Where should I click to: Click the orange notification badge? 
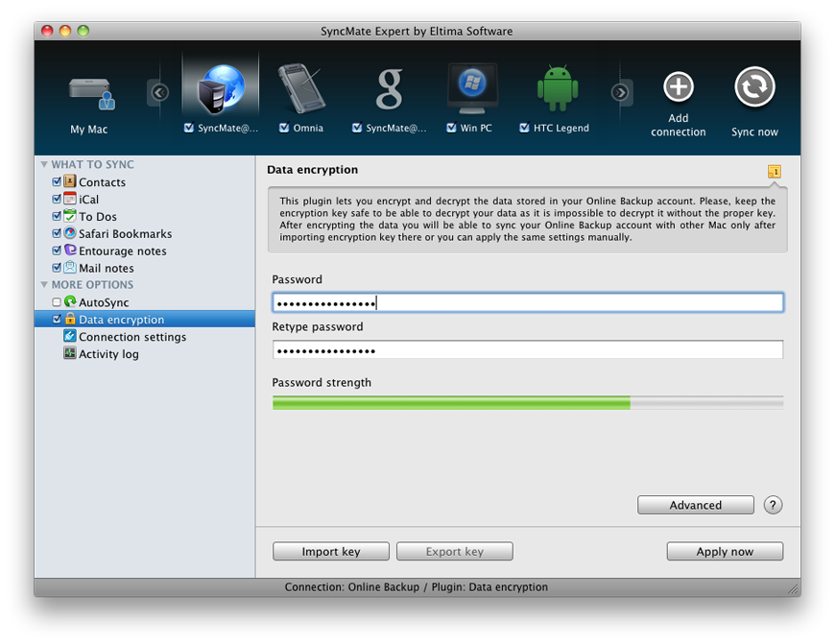(x=774, y=170)
